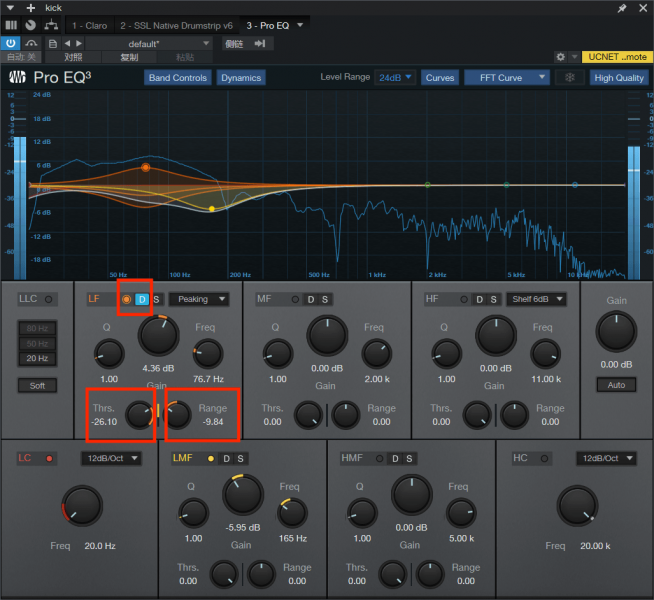Select the LLC 20 Hz option
Screen dimensions: 654x600
37,358
